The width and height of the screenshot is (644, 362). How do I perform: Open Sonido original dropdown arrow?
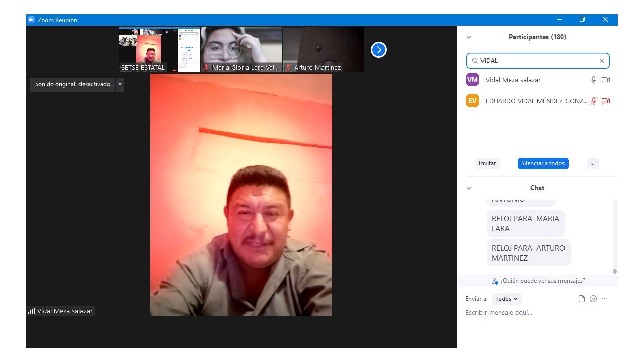point(120,84)
